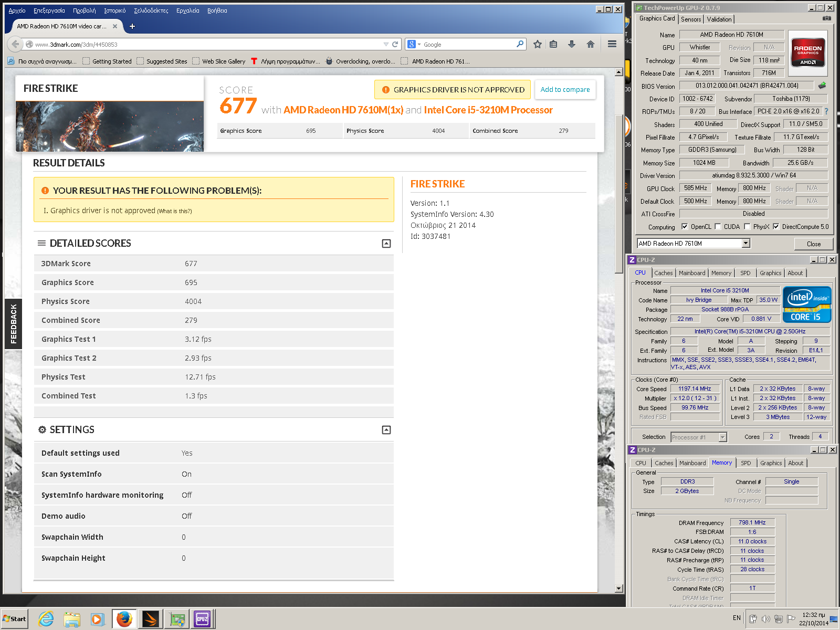Screen dimensions: 840x630
Task: Switch to the Validation tab in GPU-Z
Action: (719, 19)
